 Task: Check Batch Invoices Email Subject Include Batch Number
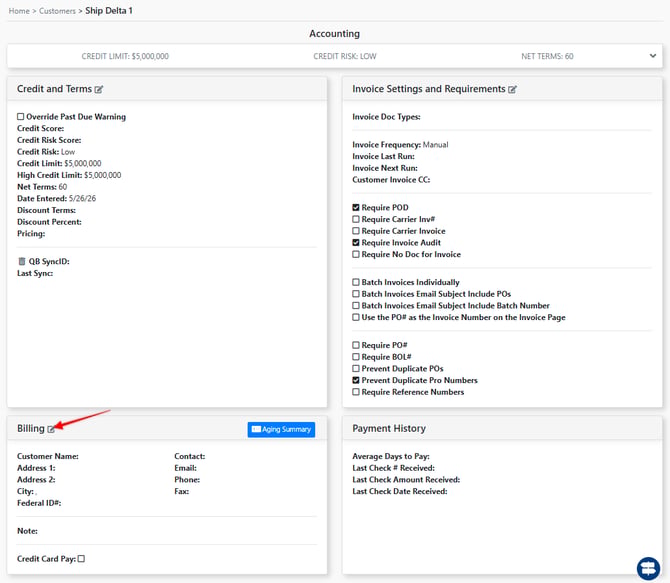[356, 306]
